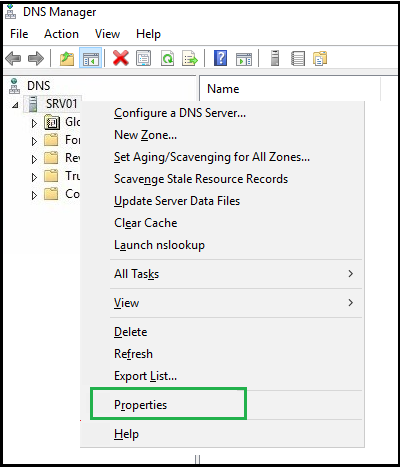The width and height of the screenshot is (400, 467).
Task: Click the Up One Level folder icon
Action: [67, 59]
